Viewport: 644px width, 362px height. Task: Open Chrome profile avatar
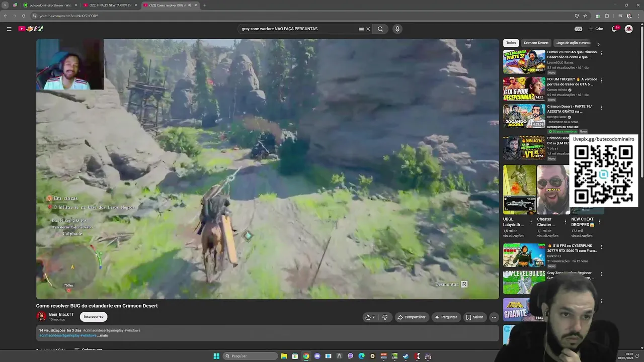pos(629,16)
